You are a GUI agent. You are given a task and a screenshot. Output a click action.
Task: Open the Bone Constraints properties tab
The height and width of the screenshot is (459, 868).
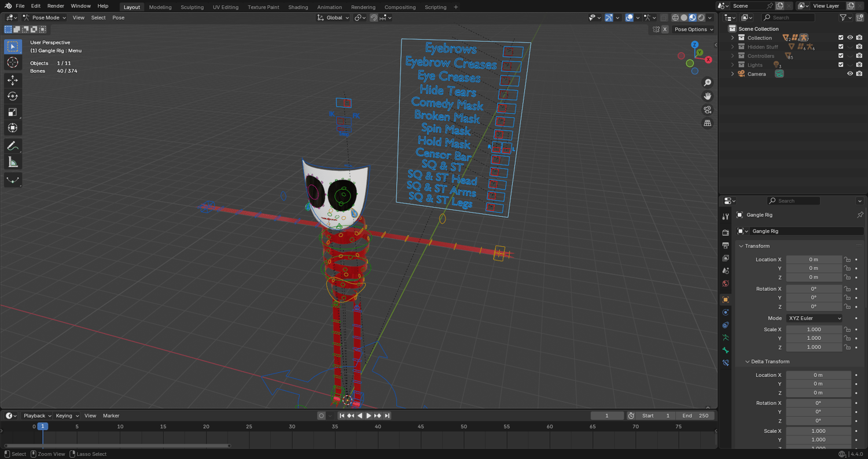726,363
